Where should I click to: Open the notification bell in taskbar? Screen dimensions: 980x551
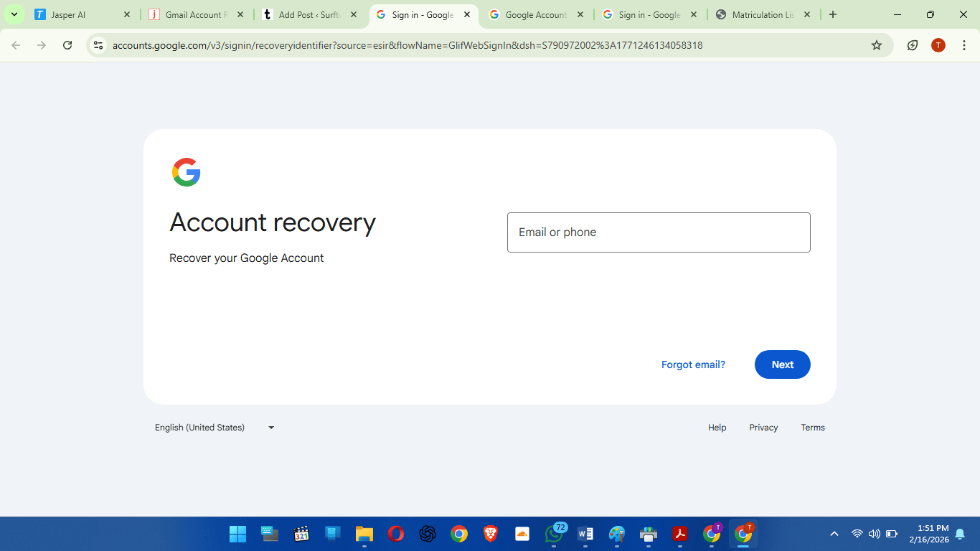click(x=960, y=534)
